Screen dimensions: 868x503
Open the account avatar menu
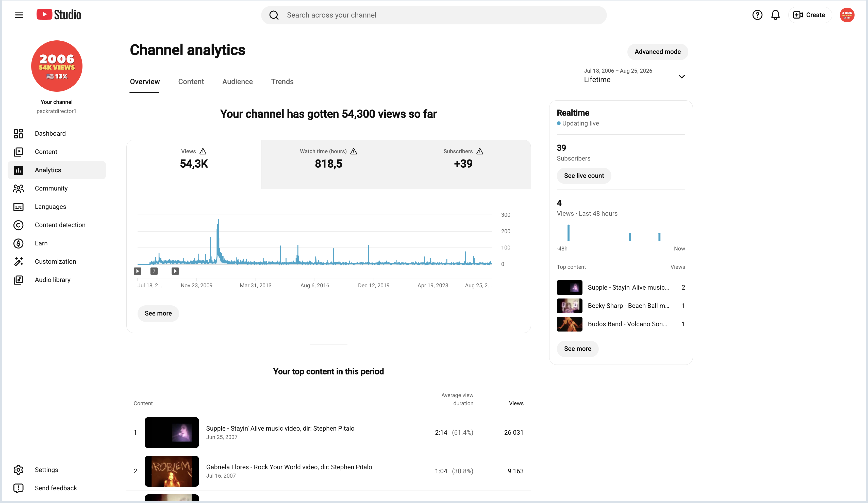pos(847,15)
